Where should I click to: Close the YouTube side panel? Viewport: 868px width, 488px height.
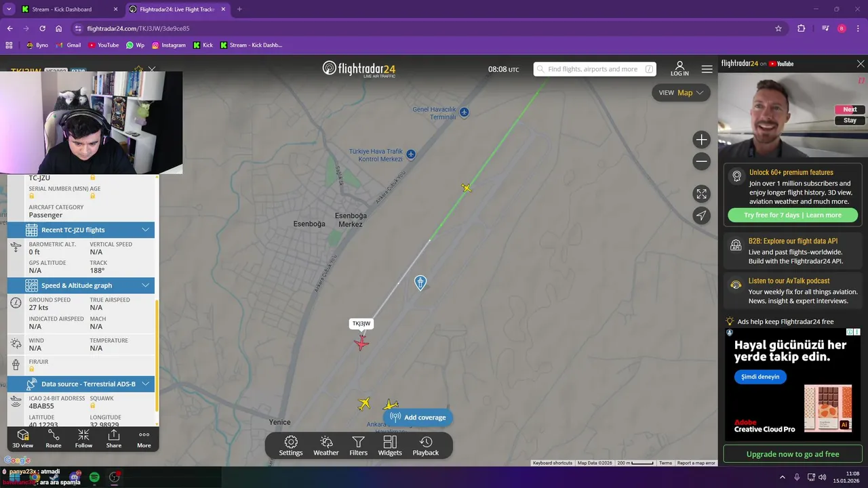pos(861,64)
